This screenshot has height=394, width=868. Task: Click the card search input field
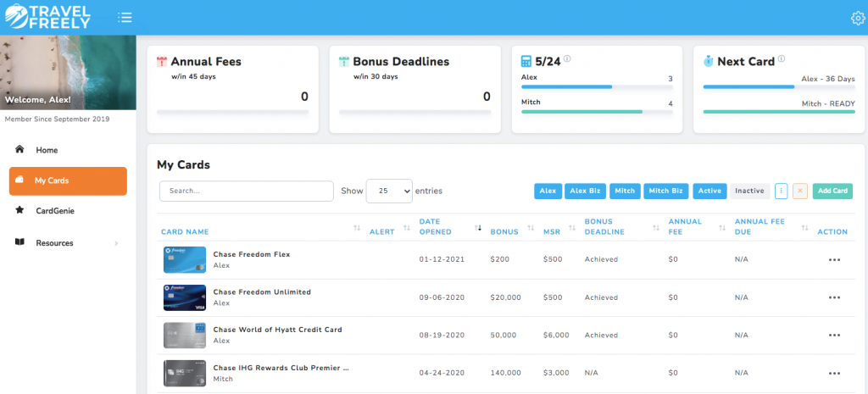point(246,191)
